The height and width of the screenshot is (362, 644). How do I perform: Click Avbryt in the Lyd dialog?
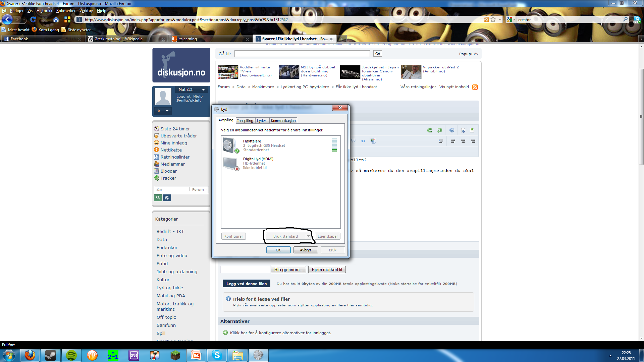[x=306, y=250]
